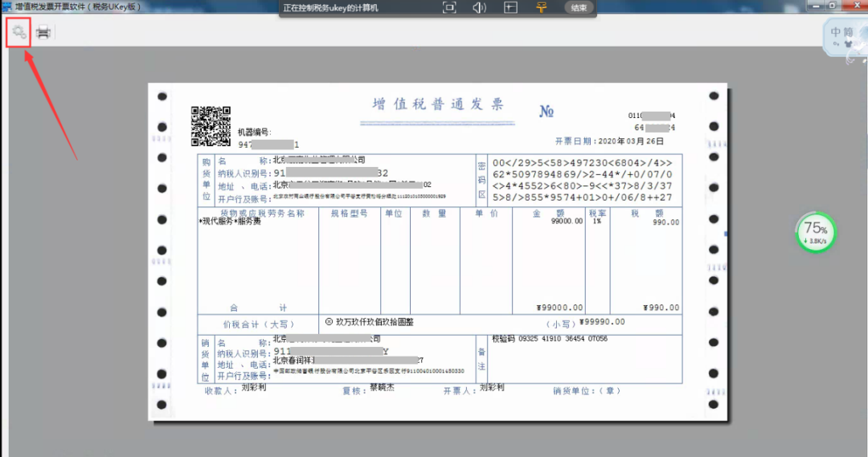This screenshot has width=868, height=457.
Task: Click the green 75% floating speed ball
Action: [x=816, y=232]
